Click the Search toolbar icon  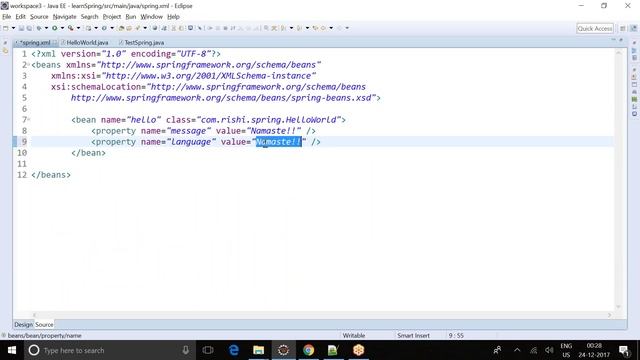138,28
